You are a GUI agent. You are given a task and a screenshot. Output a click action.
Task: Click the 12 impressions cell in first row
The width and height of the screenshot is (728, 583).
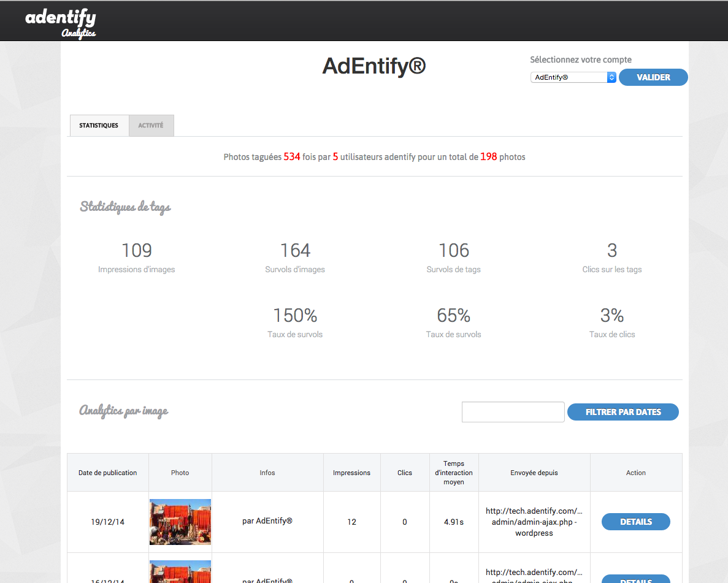click(x=351, y=522)
